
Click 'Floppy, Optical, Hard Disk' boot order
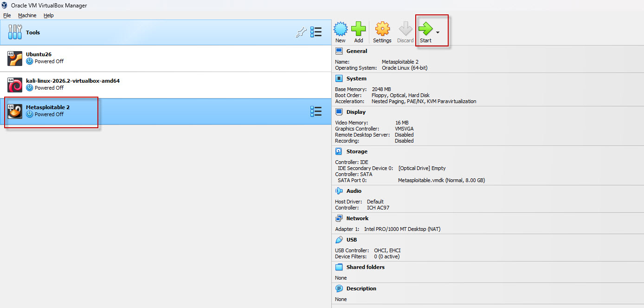(400, 95)
